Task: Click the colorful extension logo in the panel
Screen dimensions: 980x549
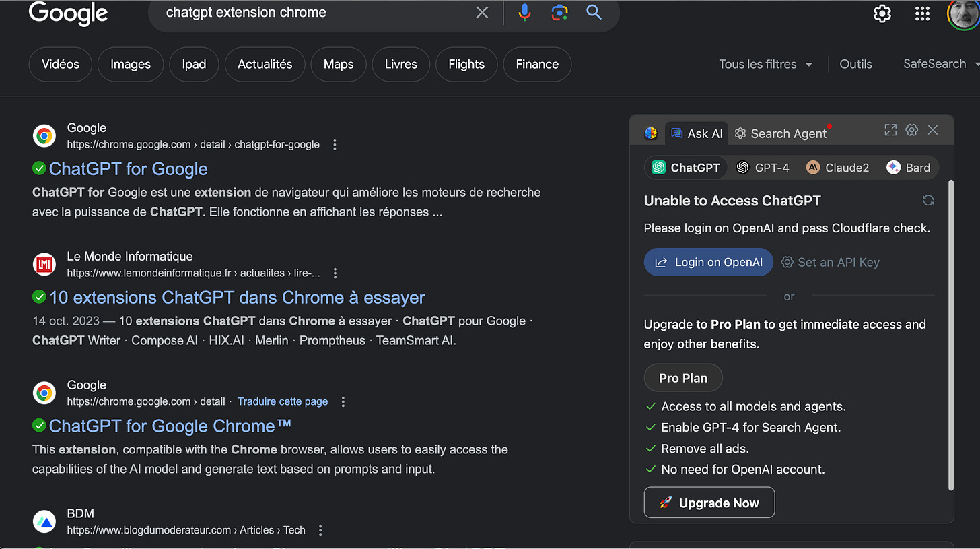Action: pyautogui.click(x=650, y=133)
